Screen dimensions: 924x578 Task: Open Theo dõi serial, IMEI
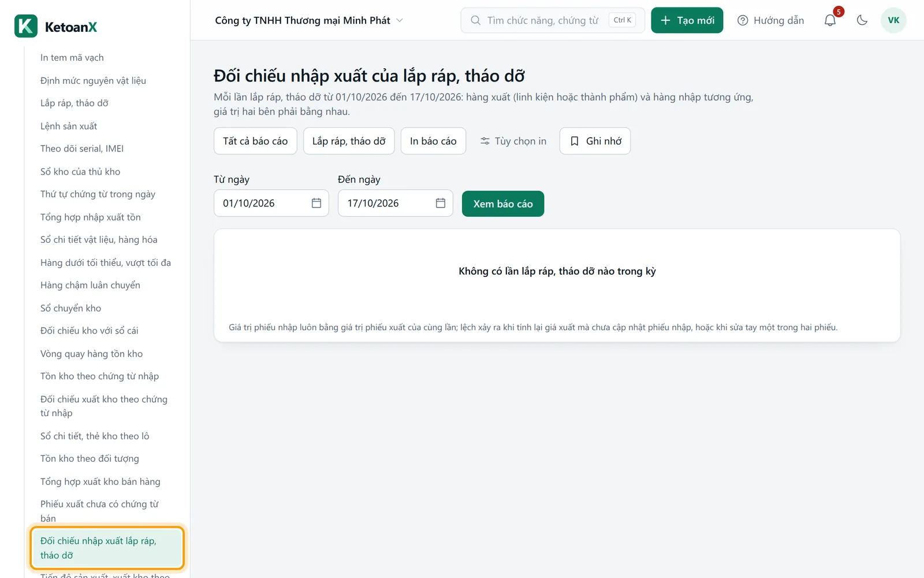(x=82, y=149)
